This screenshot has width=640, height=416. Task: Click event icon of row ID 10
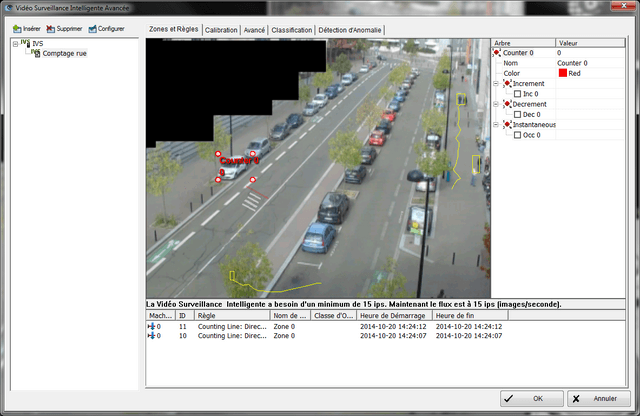(x=151, y=336)
